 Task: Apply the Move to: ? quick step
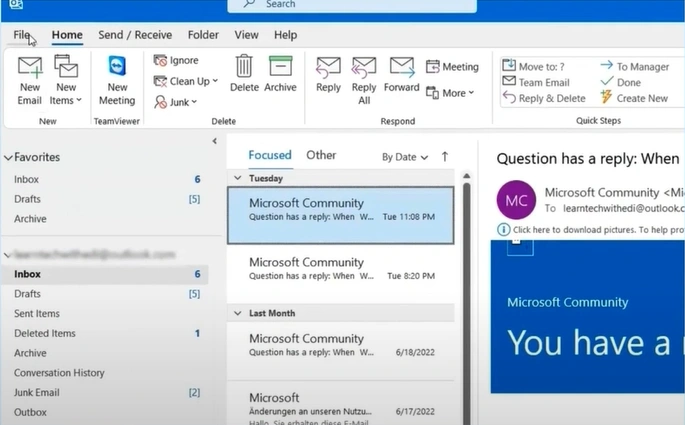click(533, 66)
